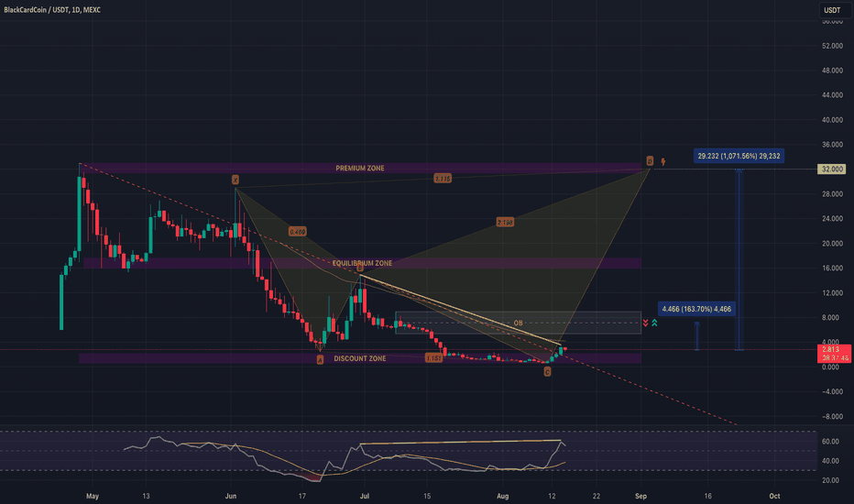Click the Jun date on time axis
The image size is (854, 504).
click(231, 496)
